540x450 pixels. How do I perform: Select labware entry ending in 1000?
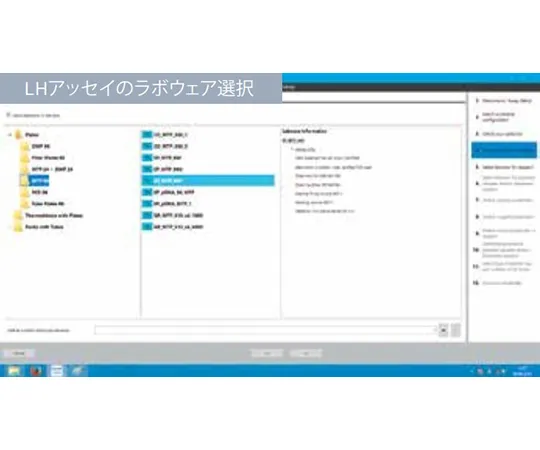tap(178, 216)
